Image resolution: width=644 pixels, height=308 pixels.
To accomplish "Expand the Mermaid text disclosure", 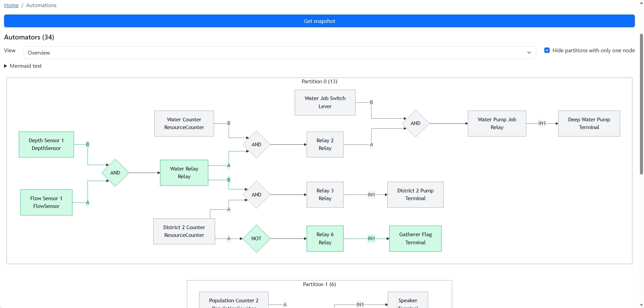I will click(23, 66).
